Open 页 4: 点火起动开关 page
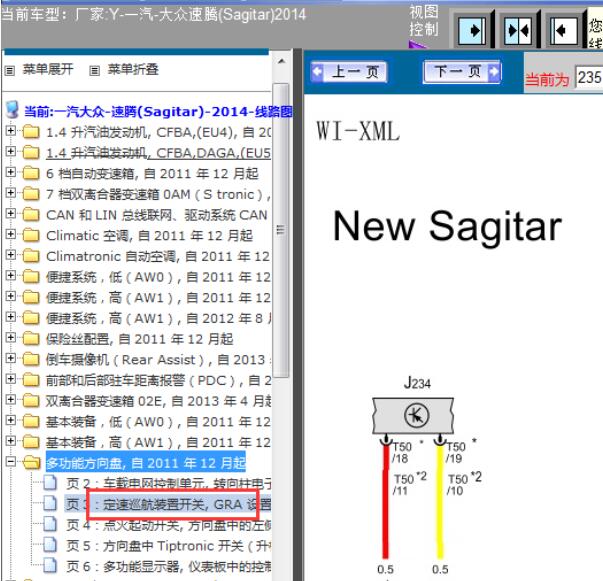The height and width of the screenshot is (581, 603). (x=168, y=525)
